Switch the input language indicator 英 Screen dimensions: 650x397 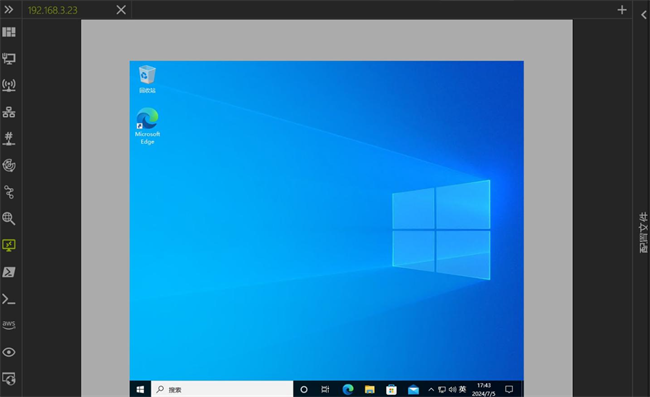462,389
